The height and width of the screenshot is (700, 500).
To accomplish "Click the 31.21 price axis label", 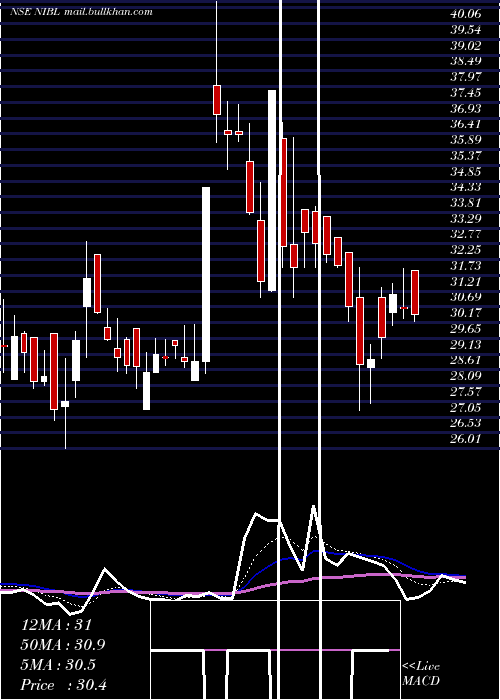I will (x=466, y=281).
